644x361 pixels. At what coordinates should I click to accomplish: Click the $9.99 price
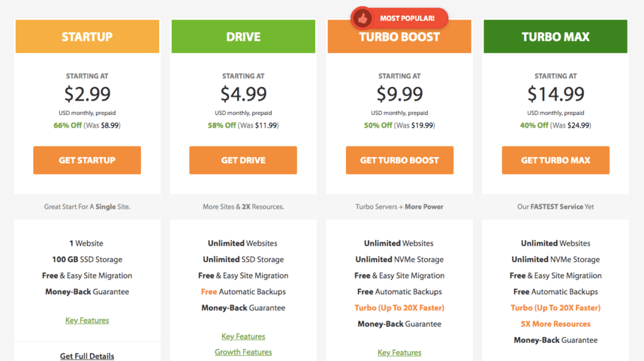[399, 94]
